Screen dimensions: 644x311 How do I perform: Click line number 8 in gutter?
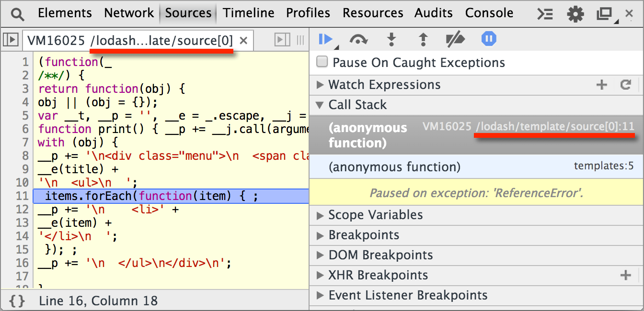pyautogui.click(x=25, y=155)
